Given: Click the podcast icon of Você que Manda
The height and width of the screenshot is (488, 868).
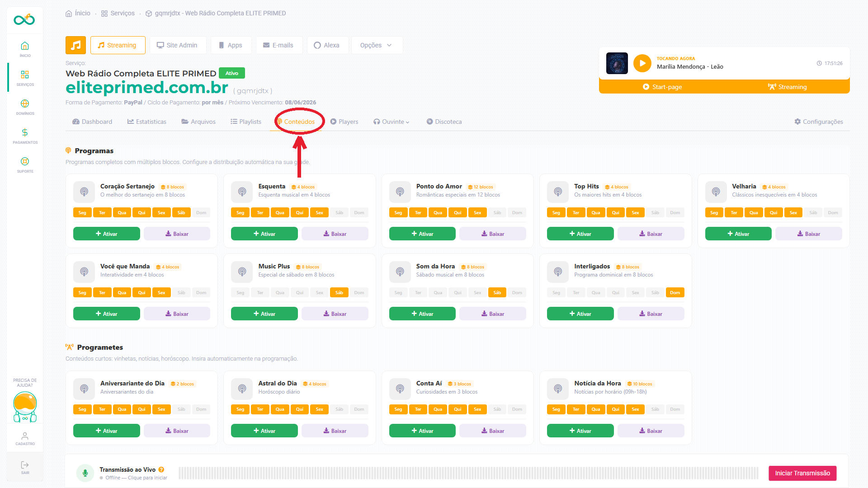Looking at the screenshot, I should click(84, 272).
